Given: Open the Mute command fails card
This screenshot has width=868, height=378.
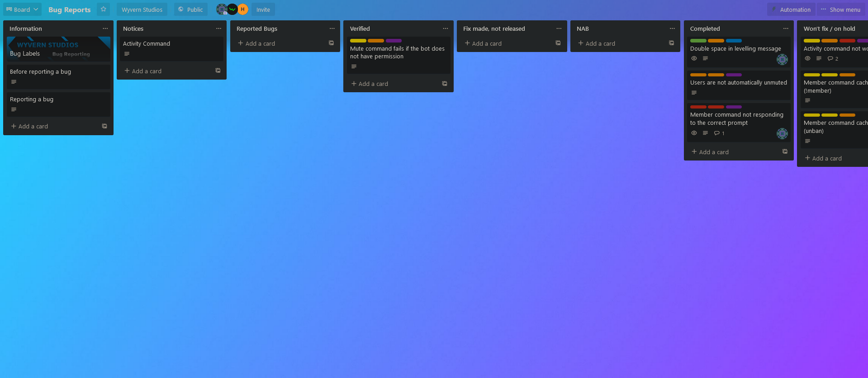Looking at the screenshot, I should coord(398,55).
